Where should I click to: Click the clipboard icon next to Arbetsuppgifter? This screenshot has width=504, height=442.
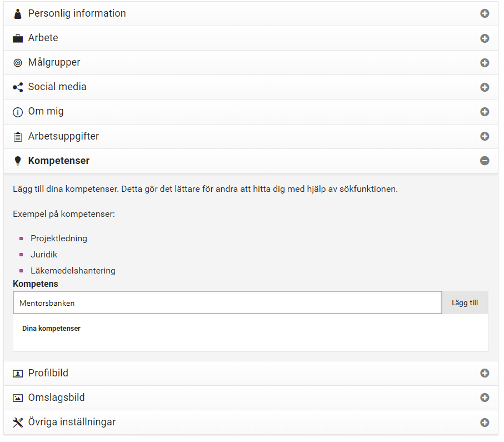[x=18, y=137]
